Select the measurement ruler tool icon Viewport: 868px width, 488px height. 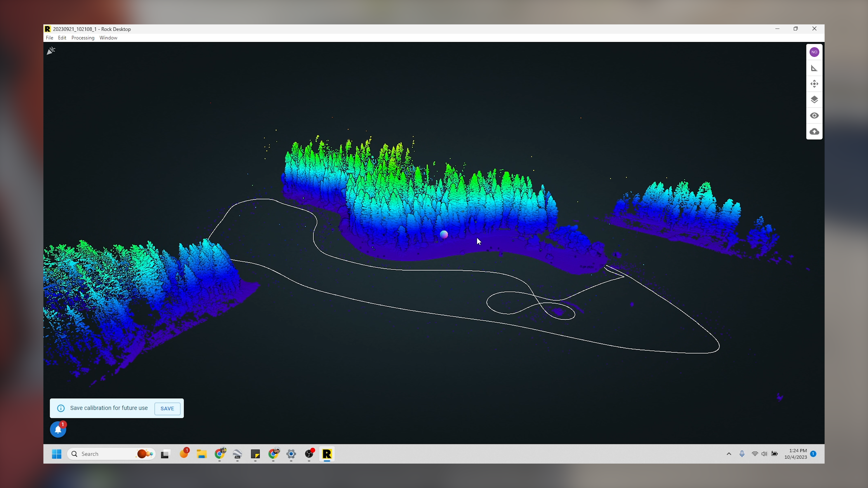[814, 68]
